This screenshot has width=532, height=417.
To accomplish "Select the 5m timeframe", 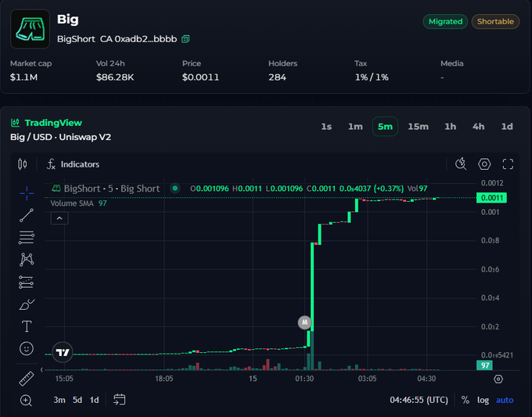I will (385, 127).
